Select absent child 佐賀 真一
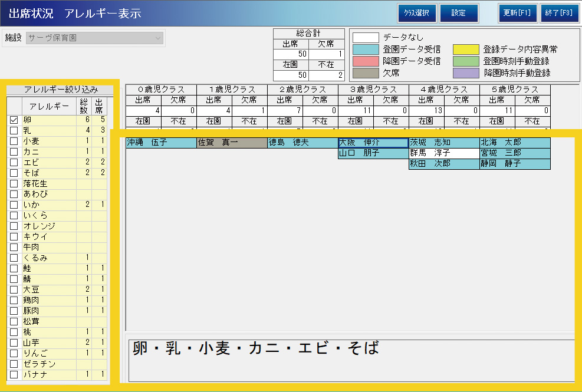This screenshot has height=392, width=582. 232,143
